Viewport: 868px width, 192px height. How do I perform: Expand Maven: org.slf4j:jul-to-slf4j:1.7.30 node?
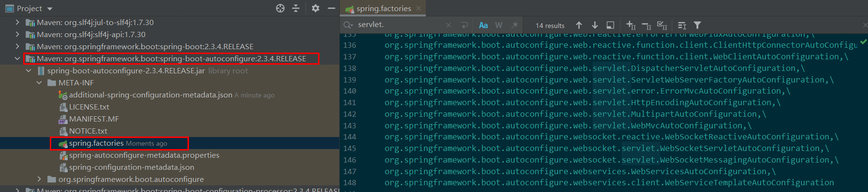click(x=17, y=22)
